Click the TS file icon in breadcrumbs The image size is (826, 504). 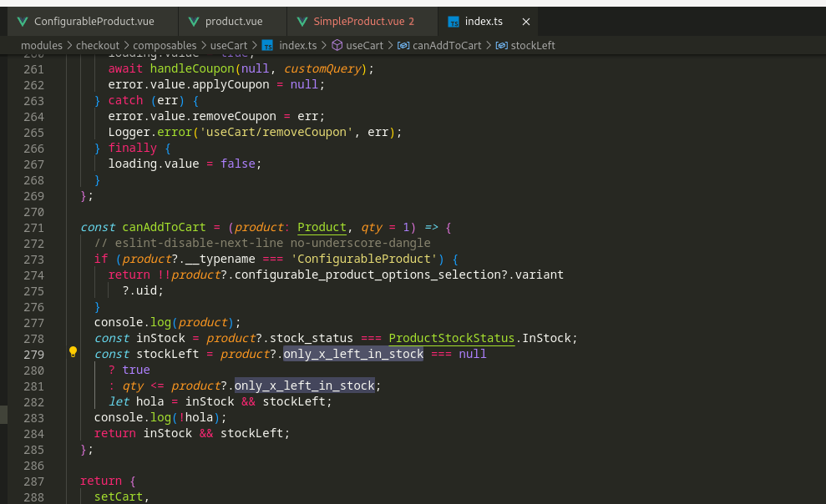[267, 45]
